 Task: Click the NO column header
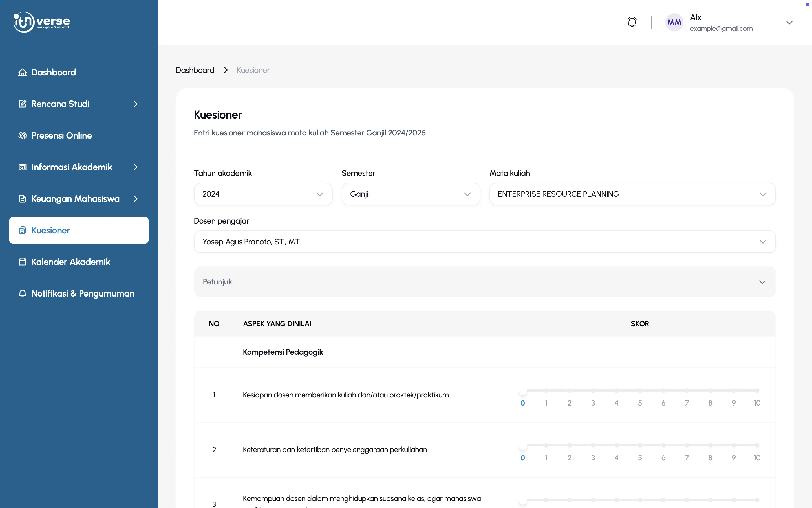214,323
